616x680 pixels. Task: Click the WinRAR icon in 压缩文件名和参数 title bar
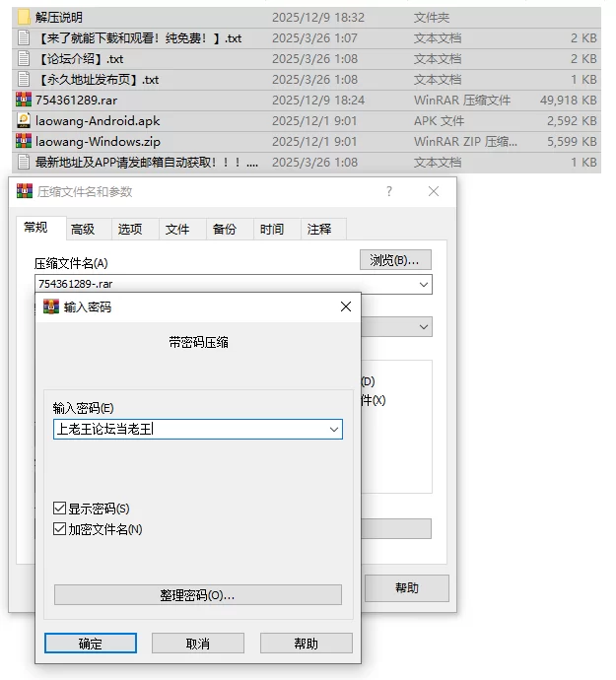coord(25,191)
